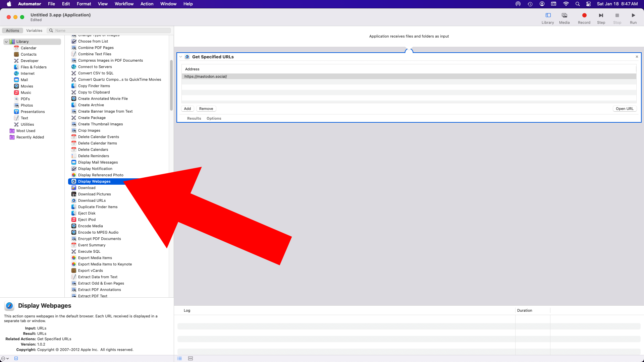Click the Duration column header in log
This screenshot has width=644, height=362.
pyautogui.click(x=525, y=310)
